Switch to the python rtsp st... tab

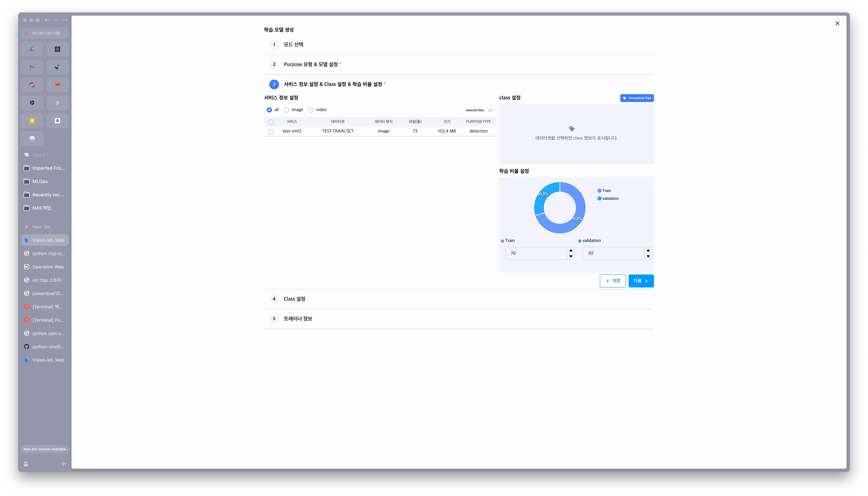pyautogui.click(x=45, y=254)
